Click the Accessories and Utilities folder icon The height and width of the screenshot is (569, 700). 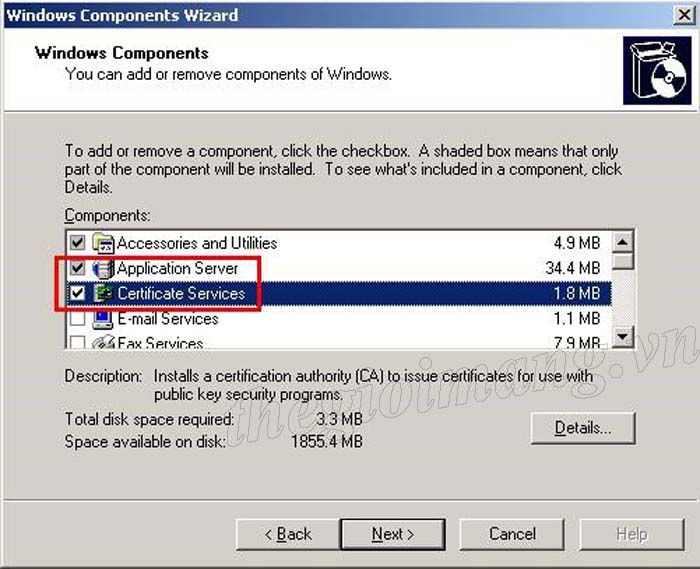(103, 243)
